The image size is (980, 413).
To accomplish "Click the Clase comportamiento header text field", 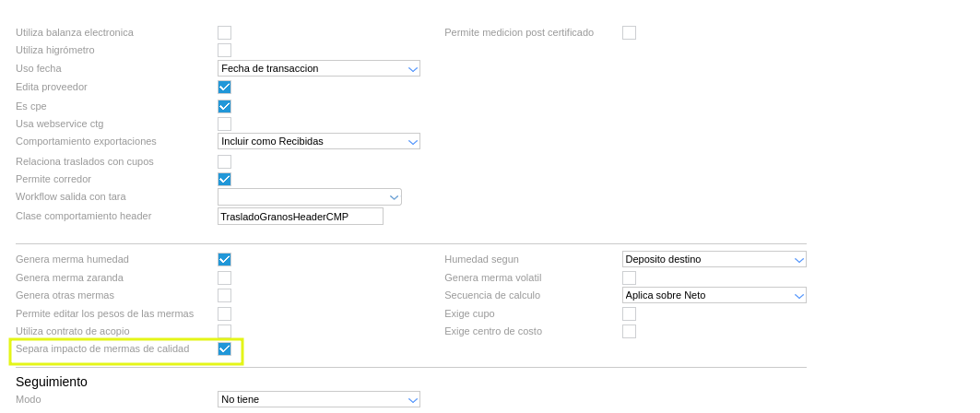I will pos(301,216).
